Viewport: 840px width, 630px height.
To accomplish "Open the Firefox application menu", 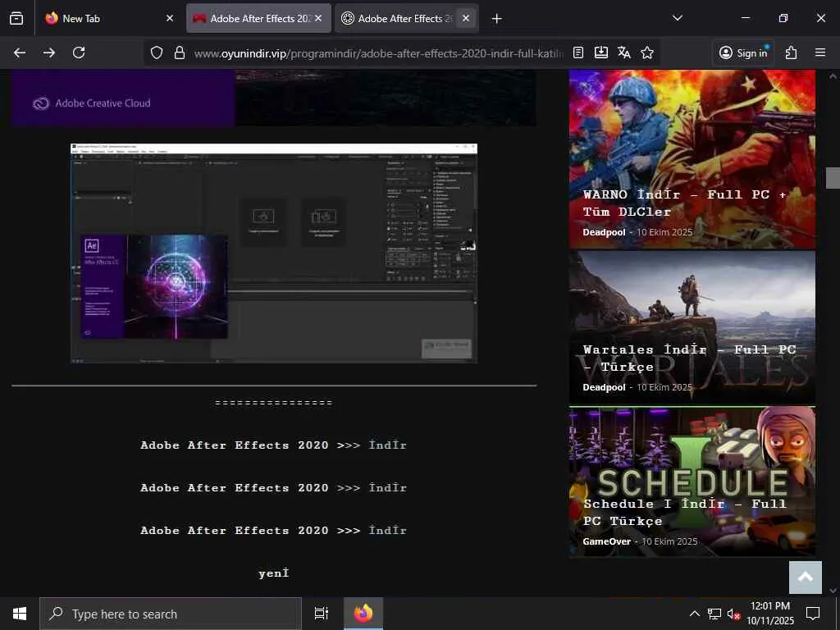I will tap(820, 52).
